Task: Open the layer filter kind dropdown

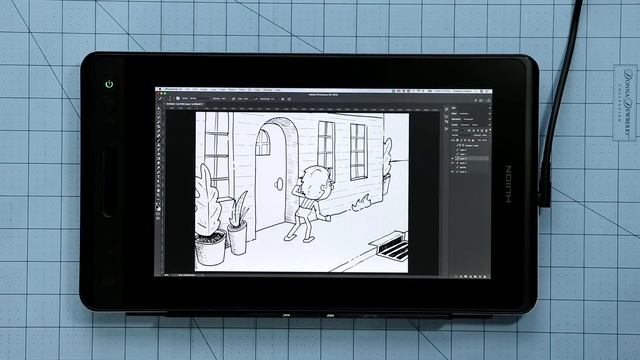Action: click(458, 130)
